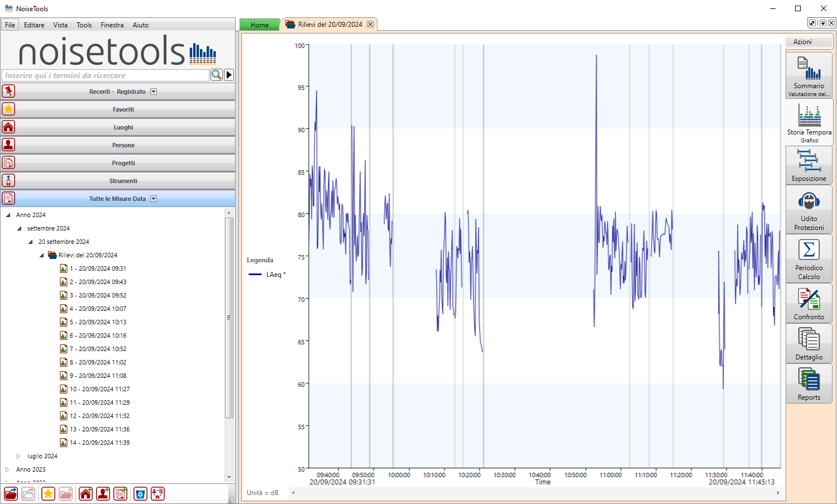Open the Tools menu

(x=84, y=25)
